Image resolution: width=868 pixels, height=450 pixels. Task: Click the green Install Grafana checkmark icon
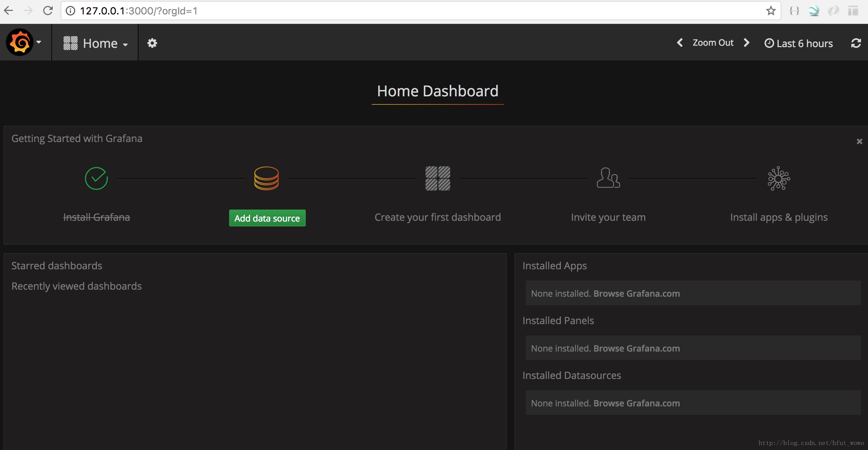point(96,179)
